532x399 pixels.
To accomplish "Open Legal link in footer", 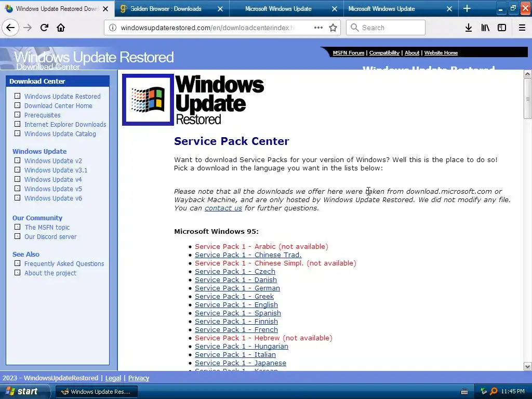I will pos(113,378).
